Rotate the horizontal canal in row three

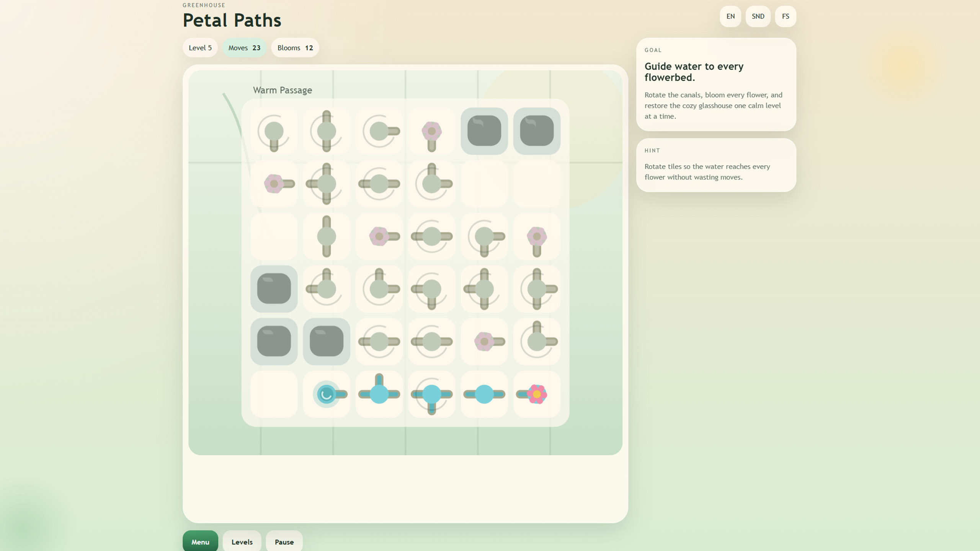tap(432, 236)
